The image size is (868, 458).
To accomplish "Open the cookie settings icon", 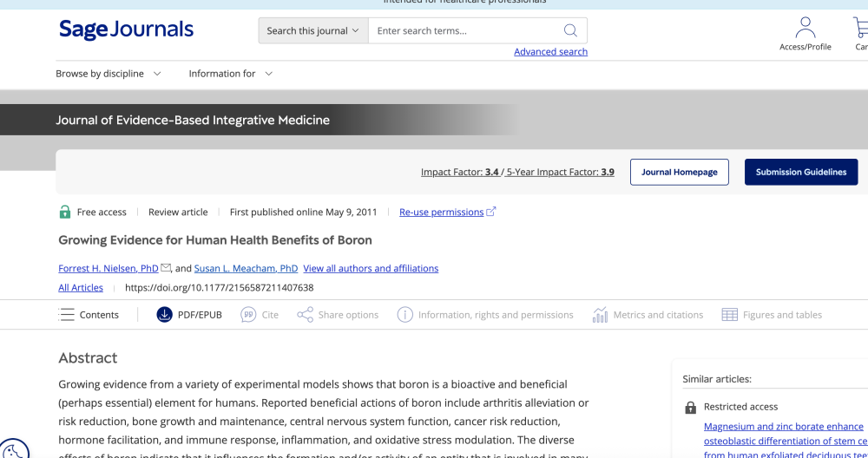I will (13, 449).
